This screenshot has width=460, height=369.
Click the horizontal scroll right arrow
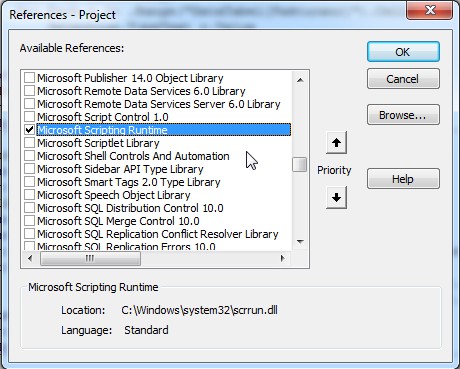[283, 258]
